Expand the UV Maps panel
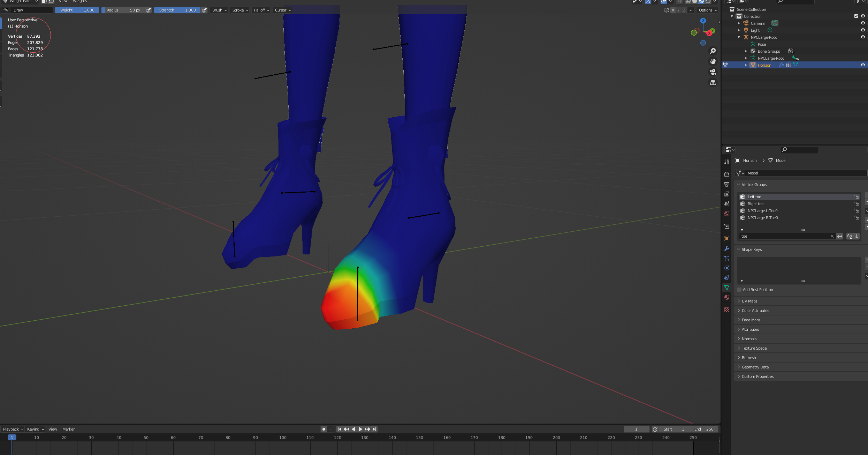Image resolution: width=868 pixels, height=455 pixels. coord(749,301)
